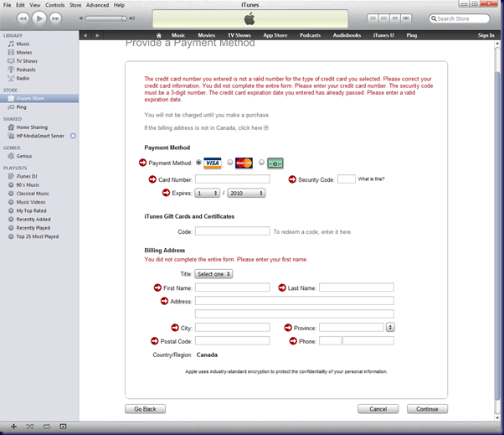This screenshot has height=435, width=504.
Task: Click the store back navigation arrow
Action: (x=85, y=35)
